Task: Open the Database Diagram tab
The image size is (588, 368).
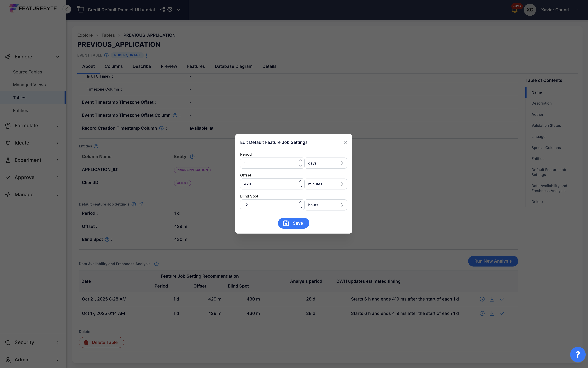Action: tap(233, 66)
